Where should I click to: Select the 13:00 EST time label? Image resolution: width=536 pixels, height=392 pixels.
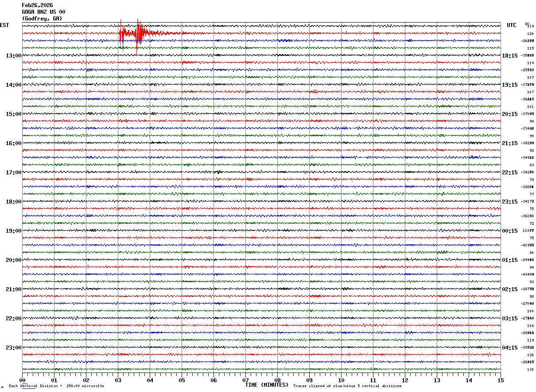[x=14, y=56]
